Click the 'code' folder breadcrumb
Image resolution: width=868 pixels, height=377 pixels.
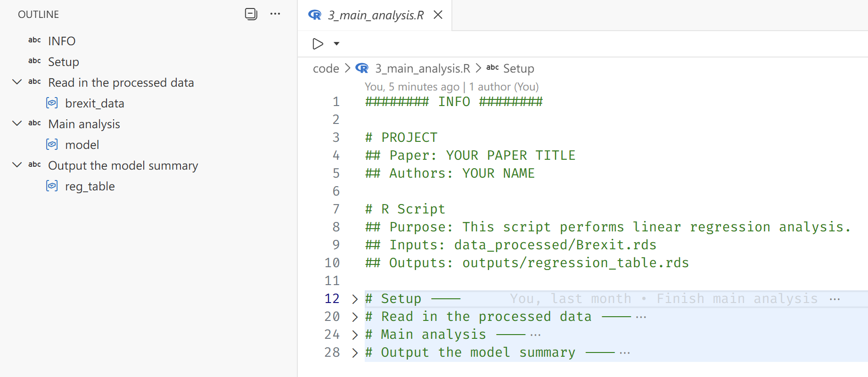[x=326, y=69]
